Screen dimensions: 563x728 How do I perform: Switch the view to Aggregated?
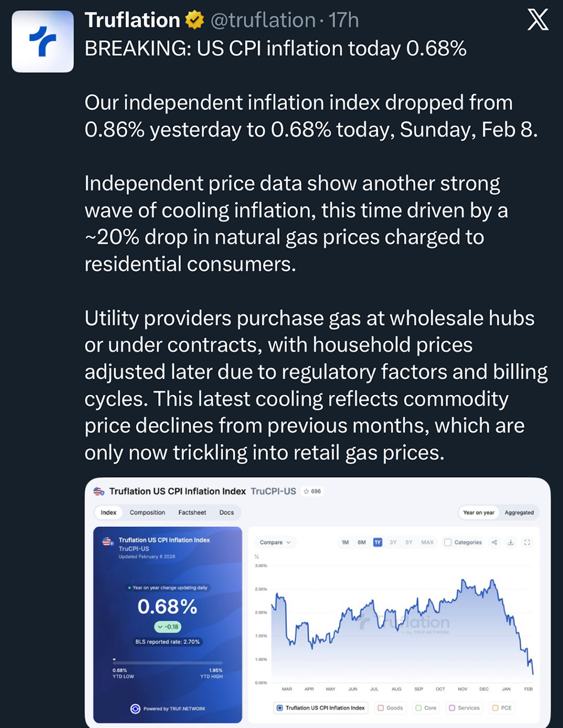click(519, 512)
